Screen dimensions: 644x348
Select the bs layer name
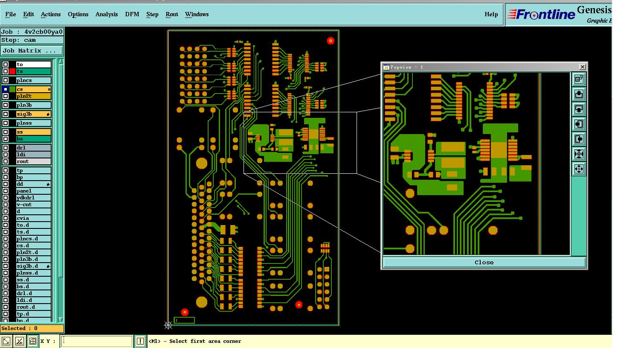coord(33,139)
